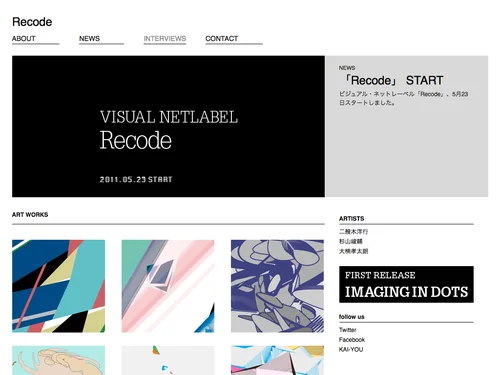This screenshot has height=375, width=500.
Task: Click the Recode site logo
Action: (32, 22)
